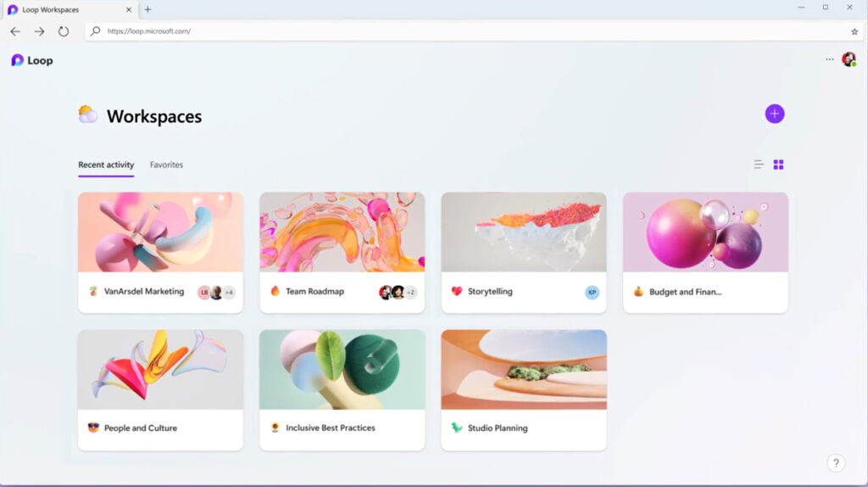
Task: Open the Studio Planning workspace
Action: click(x=524, y=390)
